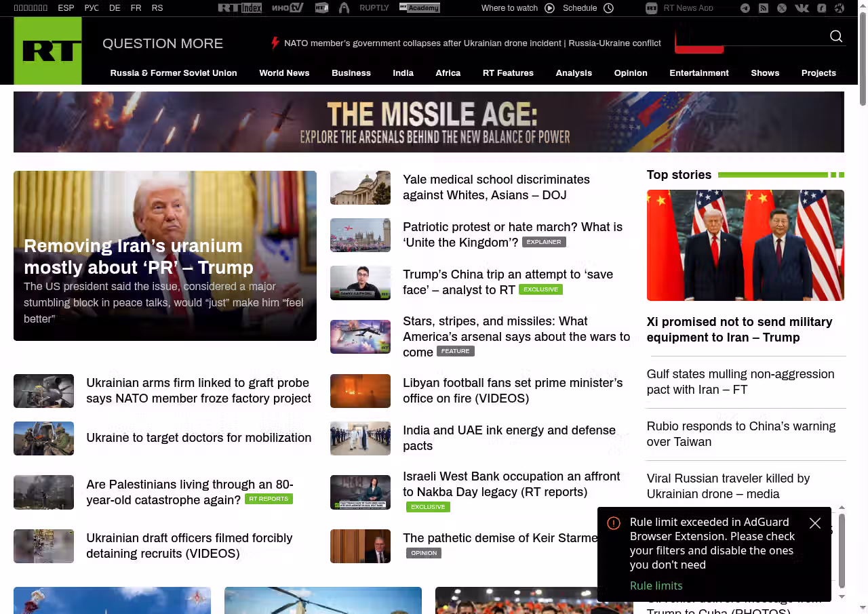Click the Schedule clock icon
868x614 pixels.
(609, 8)
